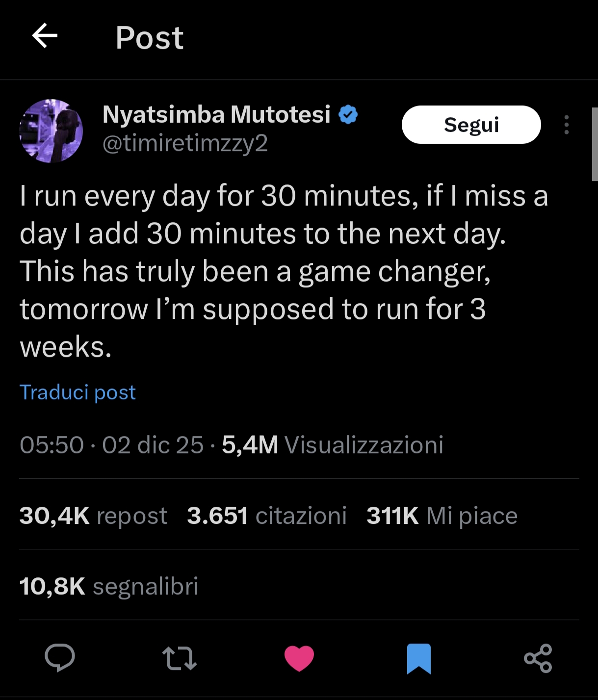Tap the back arrow icon

coord(45,36)
